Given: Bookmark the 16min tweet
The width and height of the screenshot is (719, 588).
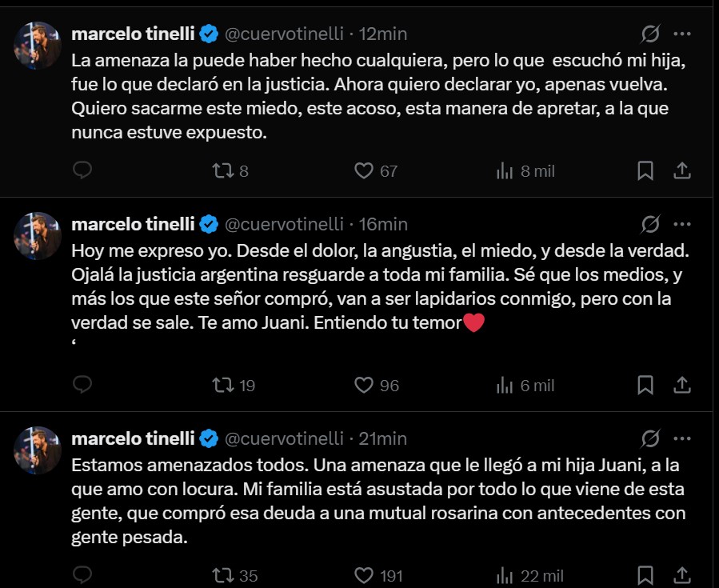Looking at the screenshot, I should (x=645, y=385).
